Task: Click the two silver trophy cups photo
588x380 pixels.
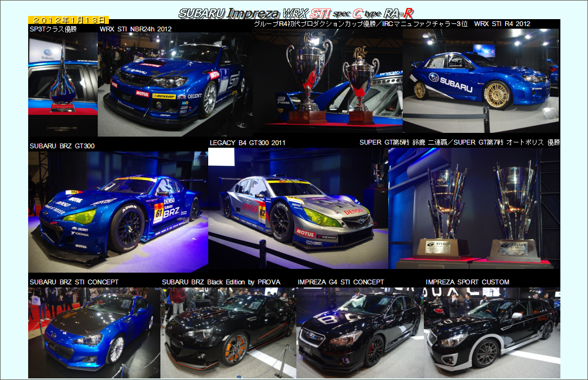Action: click(x=327, y=81)
